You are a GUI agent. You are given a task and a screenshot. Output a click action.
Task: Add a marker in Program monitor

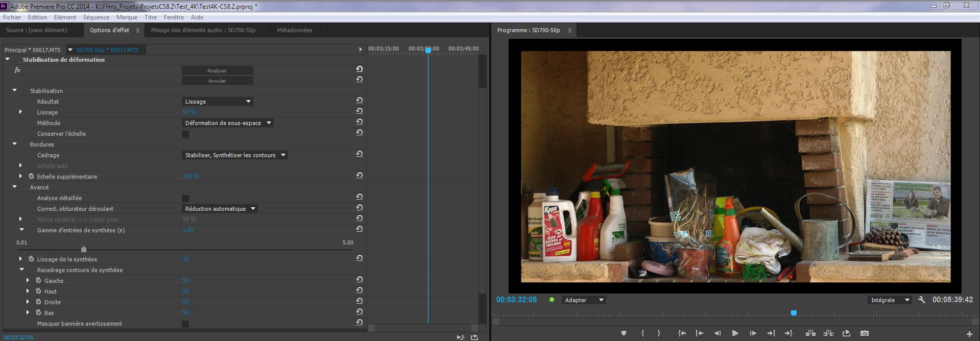624,333
